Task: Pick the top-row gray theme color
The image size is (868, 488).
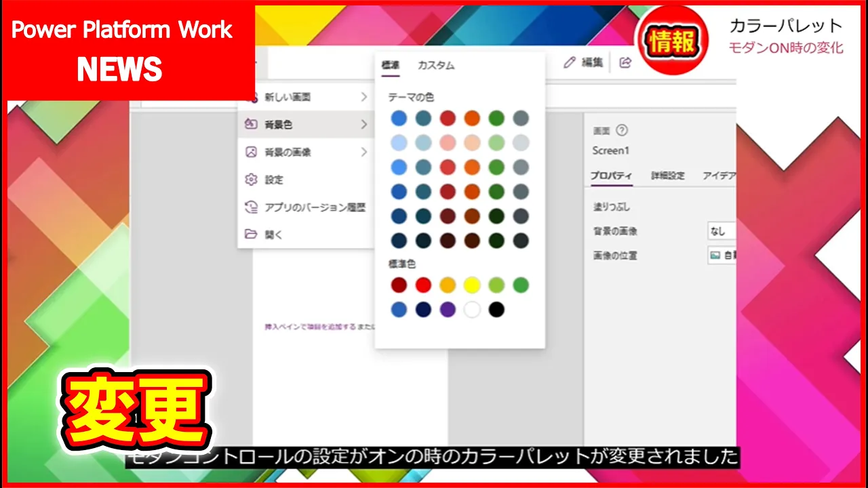Action: click(x=521, y=118)
